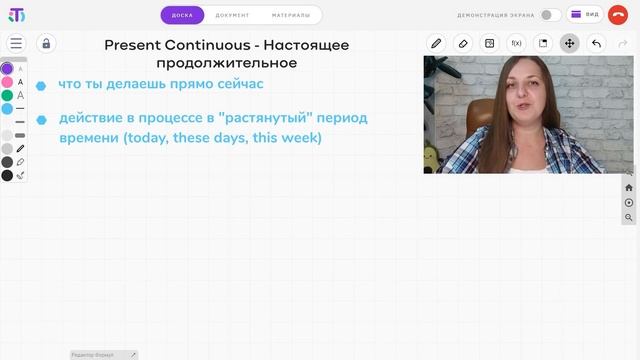Toggle the screen sharing switch

pyautogui.click(x=550, y=15)
